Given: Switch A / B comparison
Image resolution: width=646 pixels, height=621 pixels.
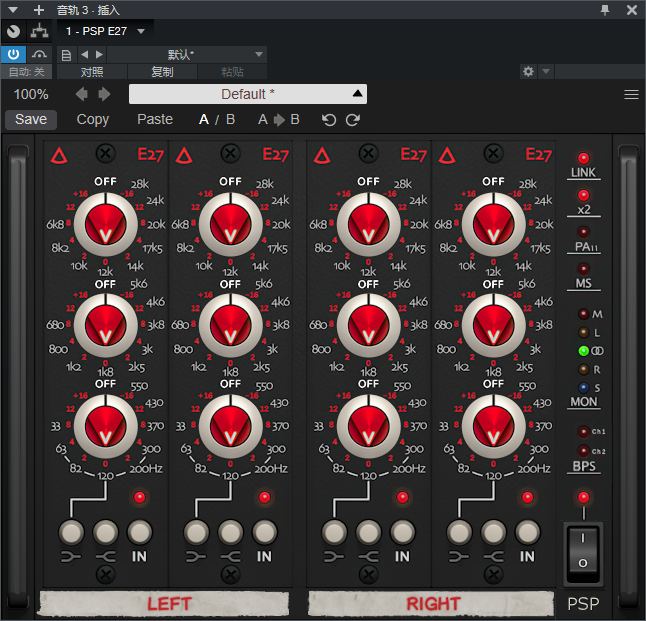Looking at the screenshot, I should 217,120.
